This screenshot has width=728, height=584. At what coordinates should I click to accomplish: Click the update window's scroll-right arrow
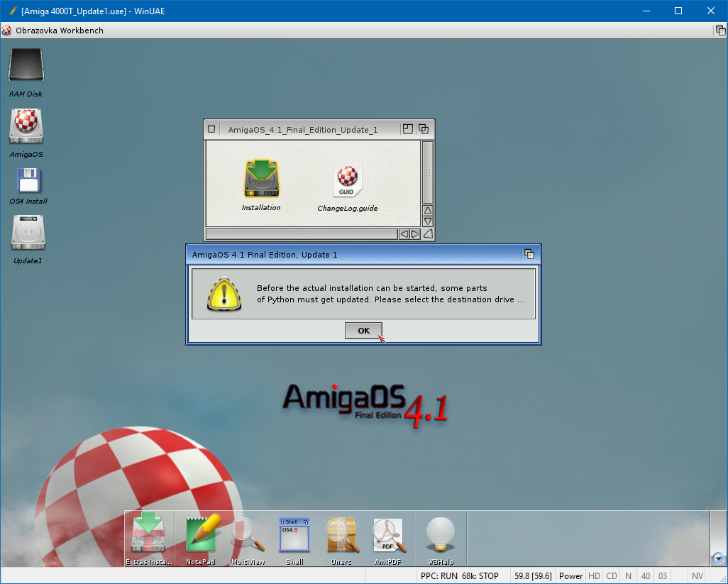(415, 234)
